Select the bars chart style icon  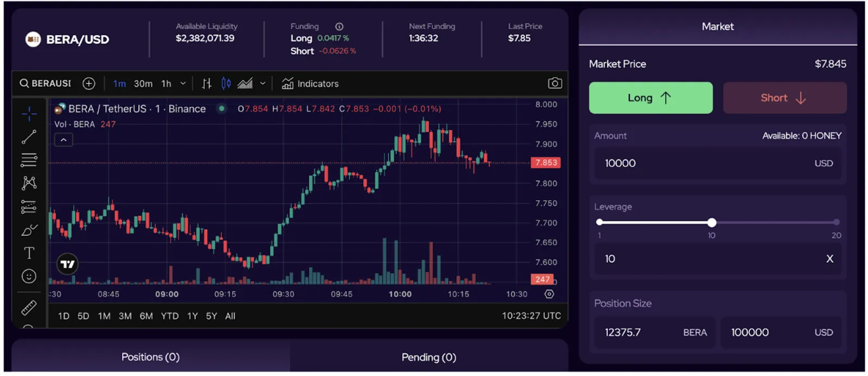pyautogui.click(x=207, y=83)
